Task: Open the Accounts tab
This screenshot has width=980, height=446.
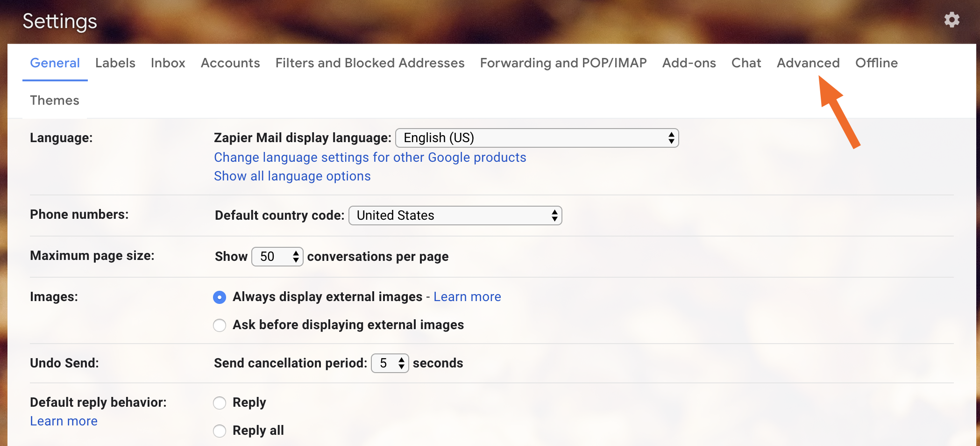Action: coord(230,63)
